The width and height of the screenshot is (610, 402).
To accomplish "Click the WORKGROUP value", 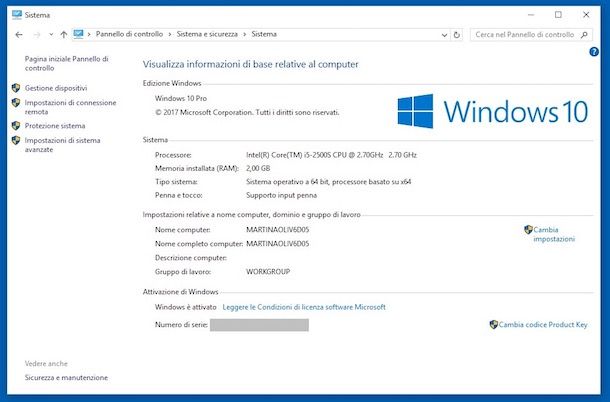I will pyautogui.click(x=268, y=272).
